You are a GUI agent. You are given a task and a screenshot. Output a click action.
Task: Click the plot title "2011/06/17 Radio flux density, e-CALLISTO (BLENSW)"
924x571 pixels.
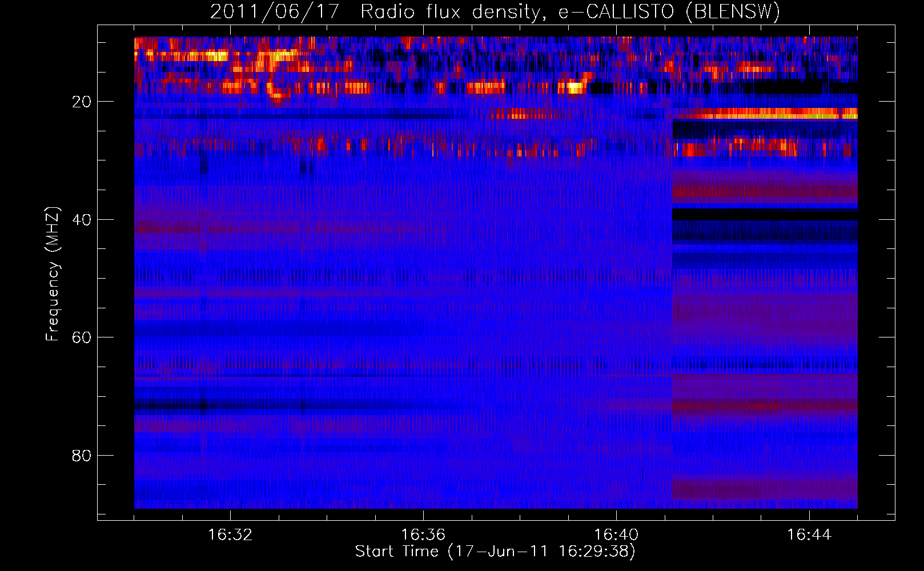point(495,12)
